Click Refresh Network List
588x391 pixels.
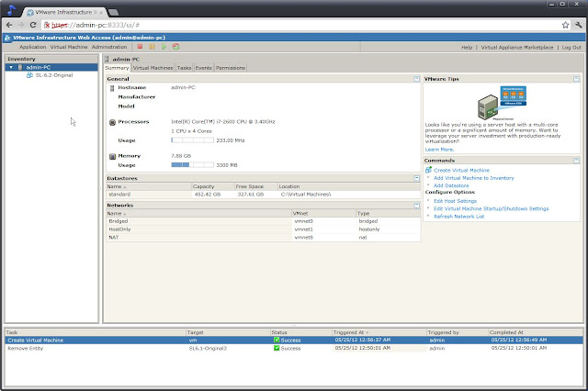point(459,217)
